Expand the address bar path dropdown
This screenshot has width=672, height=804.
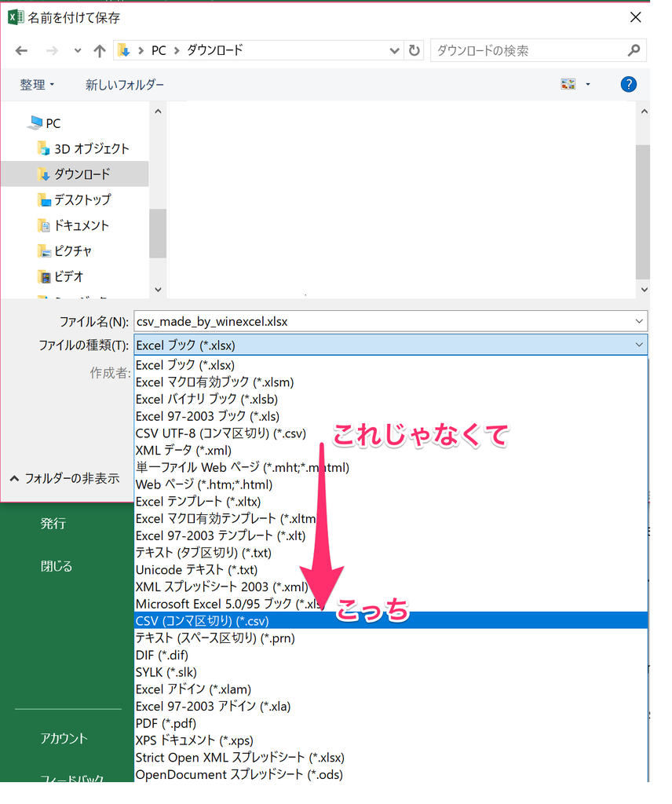(x=394, y=50)
